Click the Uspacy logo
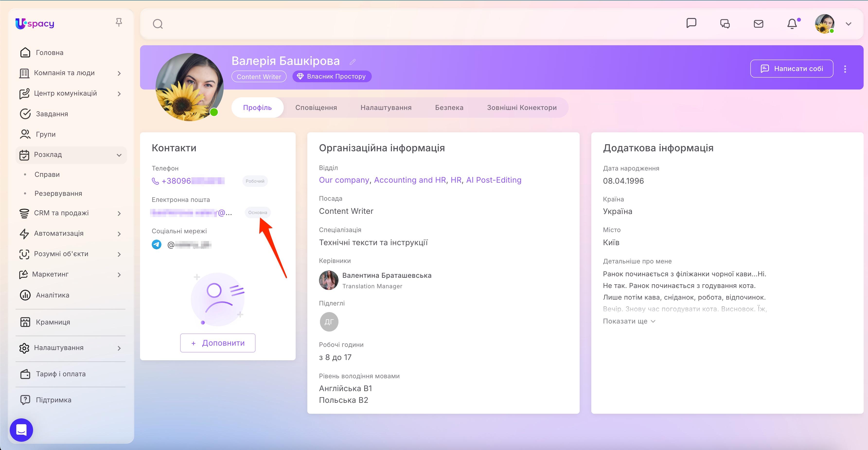The image size is (868, 450). (35, 23)
